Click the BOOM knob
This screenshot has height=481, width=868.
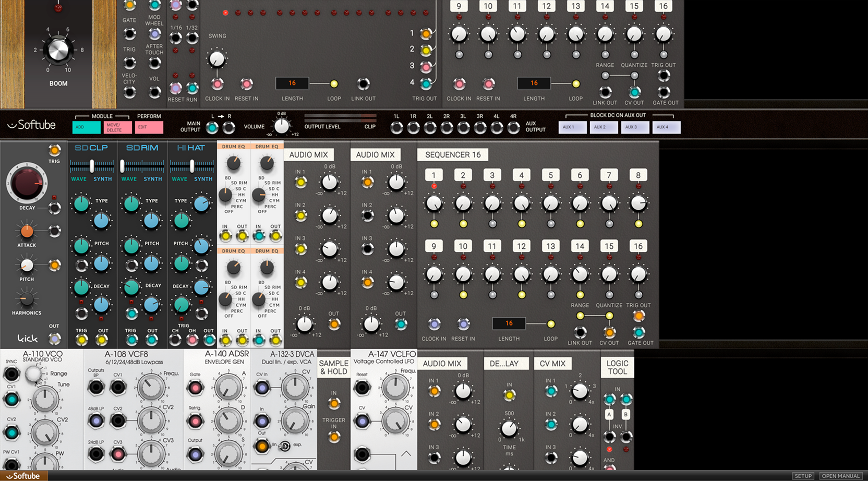point(58,50)
